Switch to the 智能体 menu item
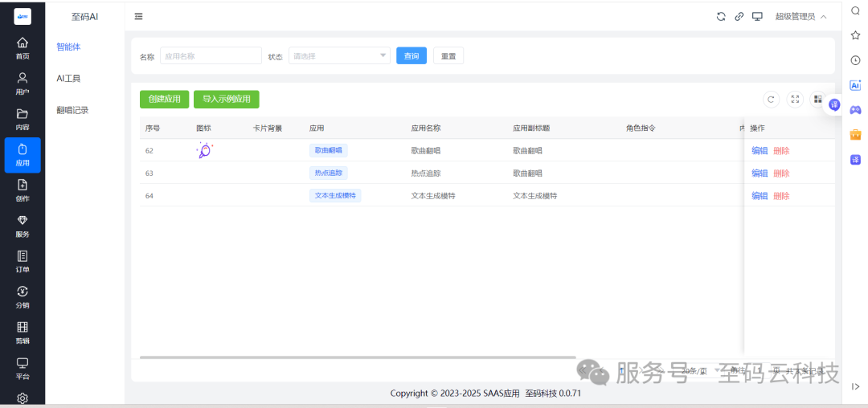Image resolution: width=868 pixels, height=408 pixels. 68,47
